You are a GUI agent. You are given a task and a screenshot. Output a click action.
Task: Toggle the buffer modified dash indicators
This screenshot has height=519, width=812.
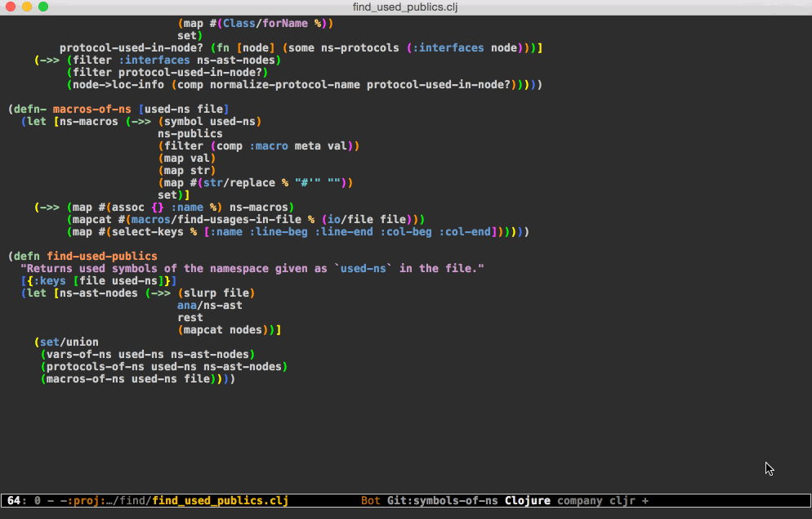pyautogui.click(x=56, y=500)
